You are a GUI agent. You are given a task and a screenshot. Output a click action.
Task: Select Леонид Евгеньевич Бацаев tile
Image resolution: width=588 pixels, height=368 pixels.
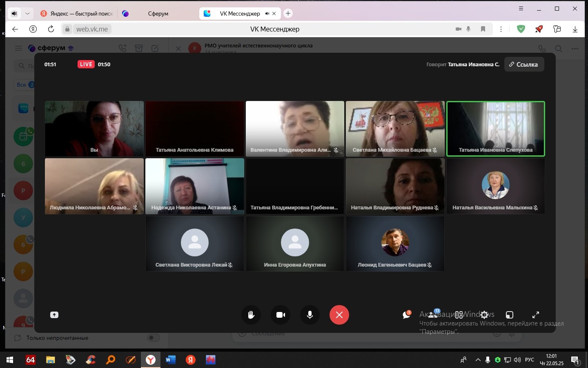pos(395,244)
